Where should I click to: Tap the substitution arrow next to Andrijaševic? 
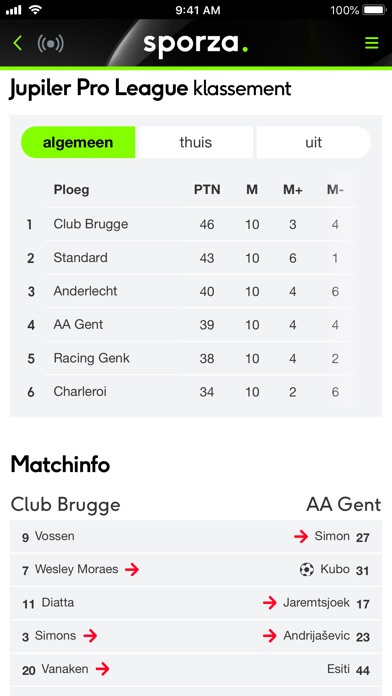coord(269,636)
